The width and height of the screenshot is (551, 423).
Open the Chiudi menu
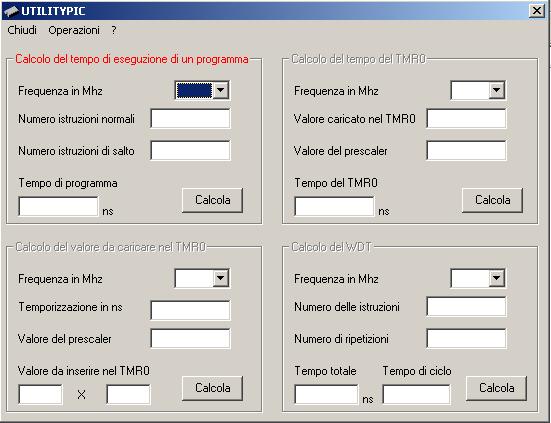(22, 30)
